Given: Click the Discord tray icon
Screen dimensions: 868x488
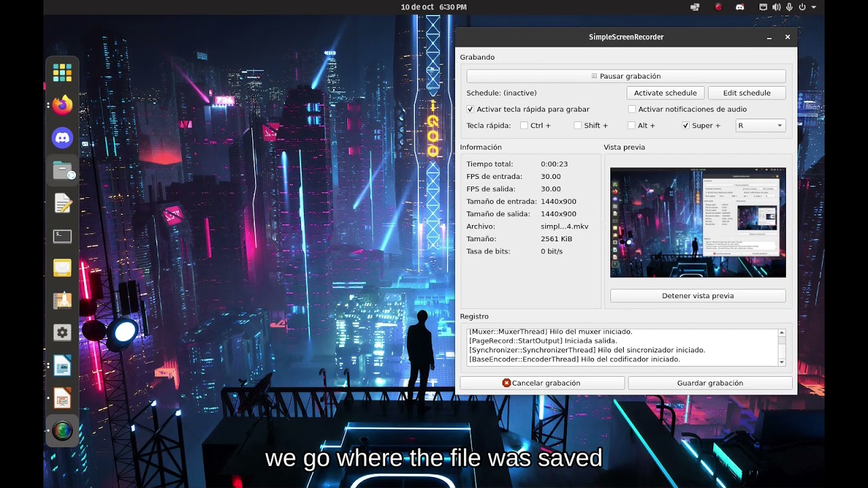Looking at the screenshot, I should 740,7.
